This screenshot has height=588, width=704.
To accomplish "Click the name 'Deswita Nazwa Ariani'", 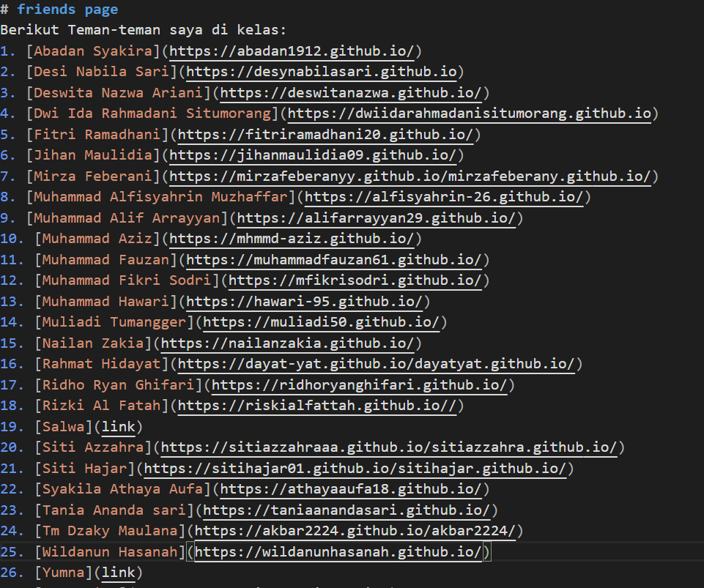I will click(119, 93).
